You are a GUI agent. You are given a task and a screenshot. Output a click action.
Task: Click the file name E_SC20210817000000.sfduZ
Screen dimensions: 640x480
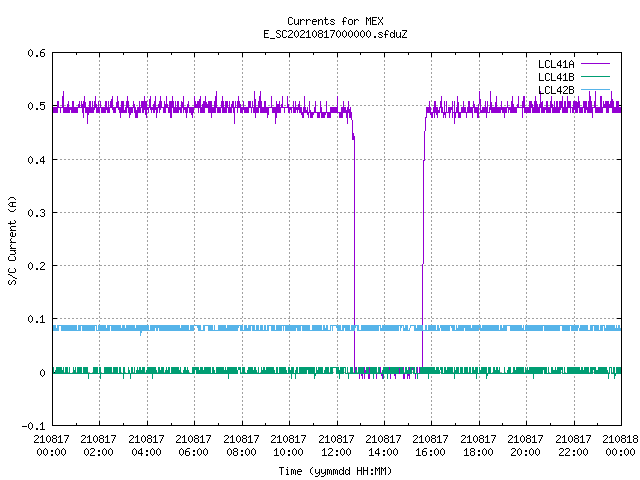[x=335, y=34]
